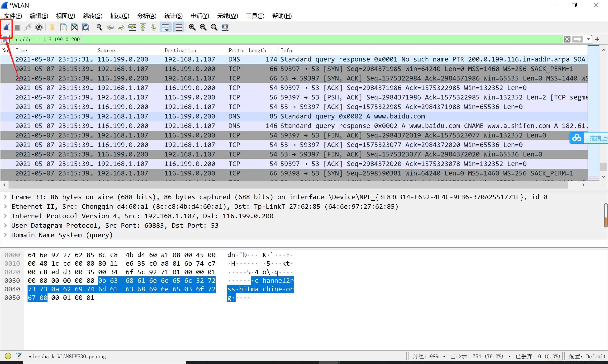The image size is (608, 364).
Task: Click the display filter input field
Action: pyautogui.click(x=294, y=39)
